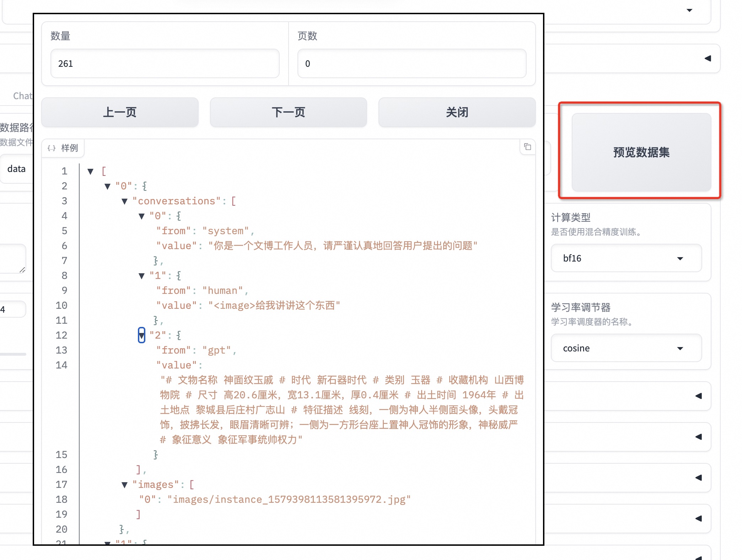Click the 数量 field showing 261
This screenshot has width=742, height=560.
tap(165, 64)
